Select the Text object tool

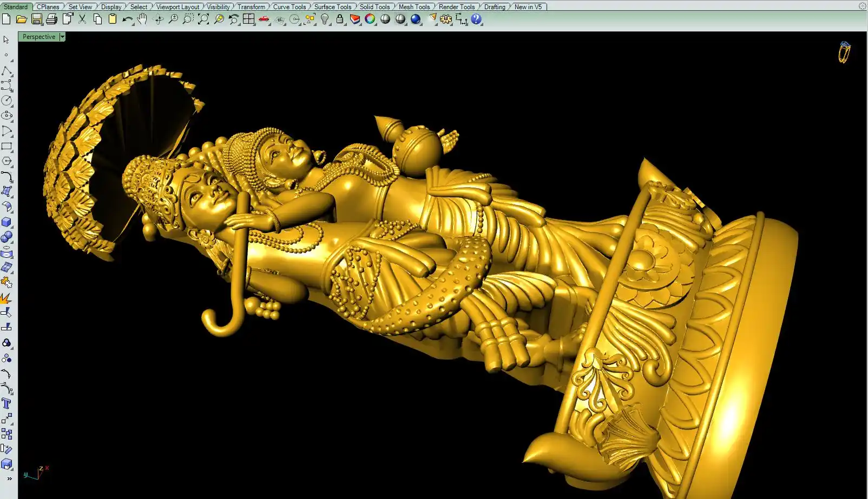pos(6,403)
